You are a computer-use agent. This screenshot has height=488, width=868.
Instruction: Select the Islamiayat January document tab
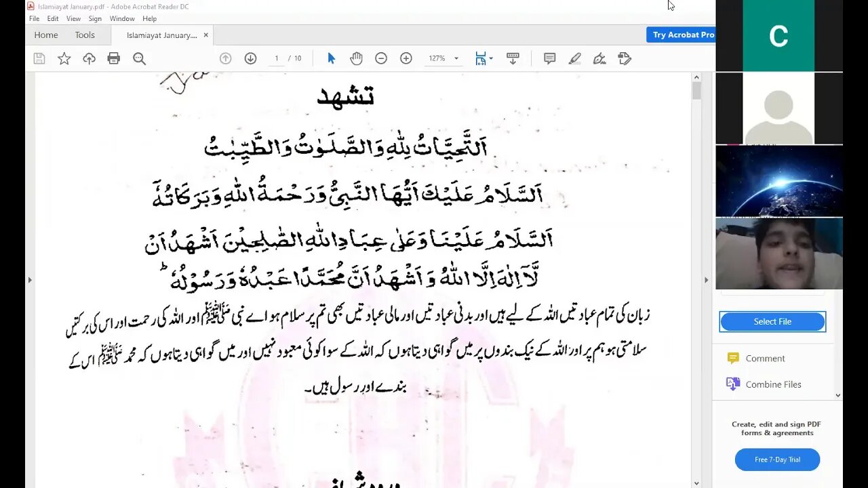161,35
